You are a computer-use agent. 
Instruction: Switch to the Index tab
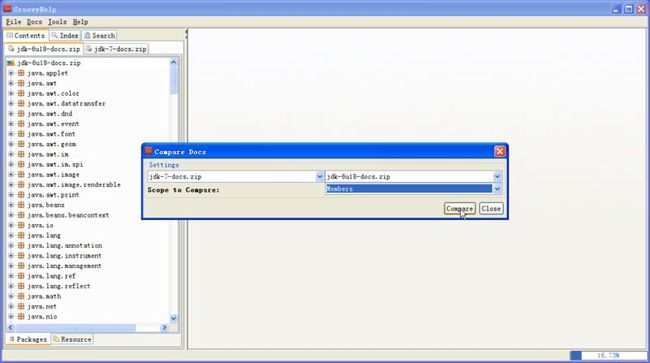click(x=65, y=36)
